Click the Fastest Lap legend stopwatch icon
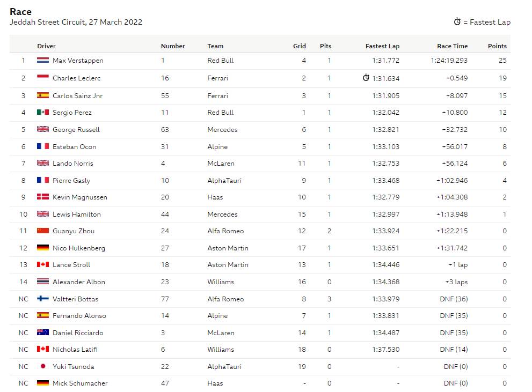The width and height of the screenshot is (532, 392). pyautogui.click(x=457, y=21)
